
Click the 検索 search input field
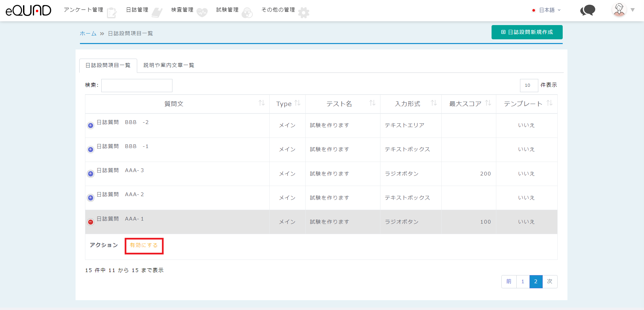point(137,85)
